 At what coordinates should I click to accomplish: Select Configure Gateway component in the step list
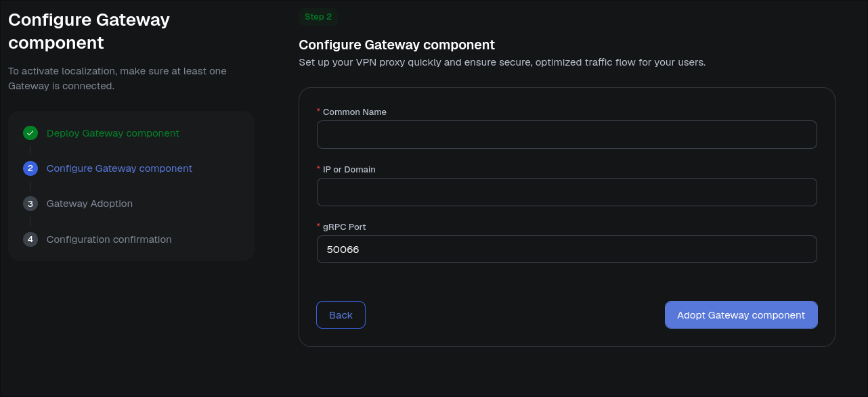(x=119, y=168)
